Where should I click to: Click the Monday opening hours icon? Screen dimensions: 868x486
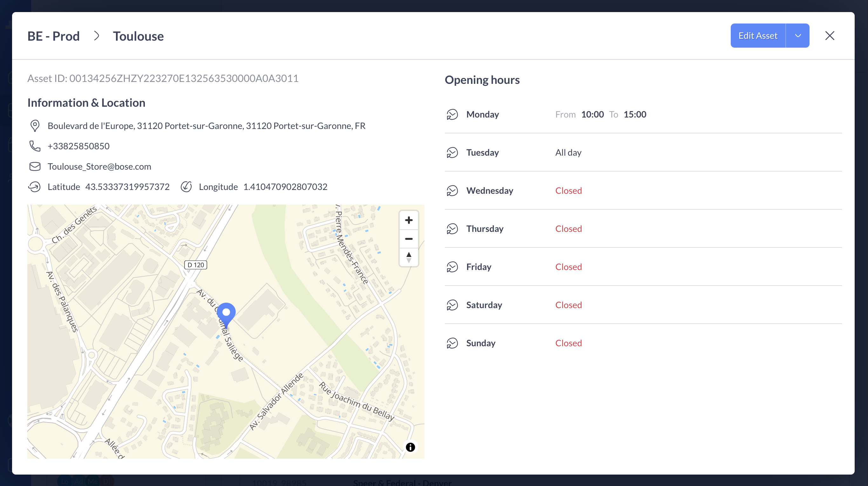coord(452,114)
